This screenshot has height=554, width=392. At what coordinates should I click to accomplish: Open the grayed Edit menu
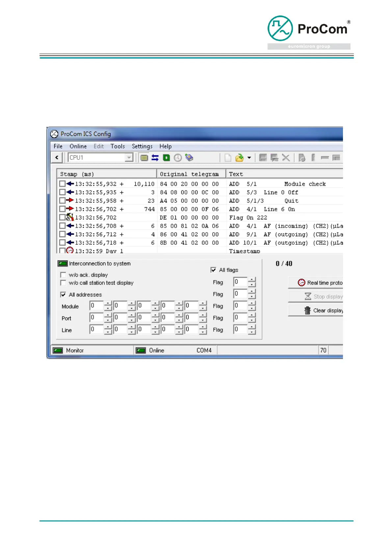point(99,146)
